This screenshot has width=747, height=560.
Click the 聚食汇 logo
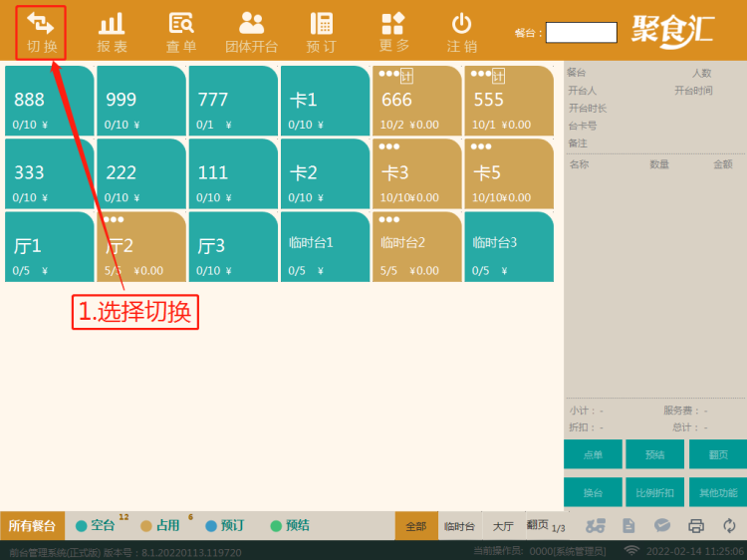[x=673, y=32]
